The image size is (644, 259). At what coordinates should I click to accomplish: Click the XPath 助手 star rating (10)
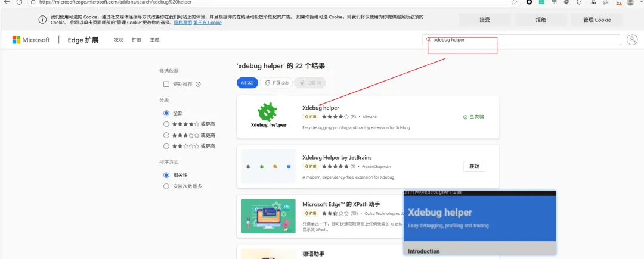(340, 213)
